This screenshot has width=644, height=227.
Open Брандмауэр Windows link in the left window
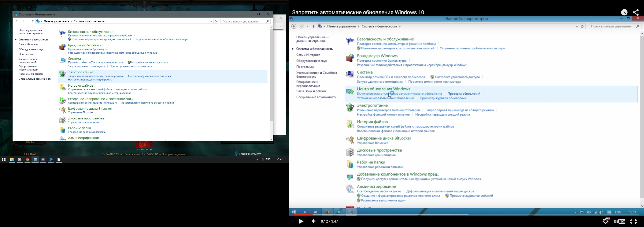85,45
